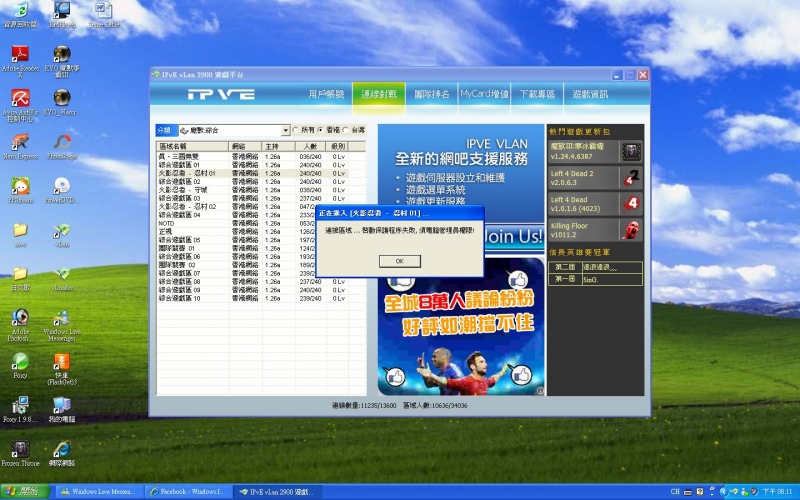This screenshot has height=500, width=800.
Task: Select the 所有 radio button
Action: (x=295, y=130)
